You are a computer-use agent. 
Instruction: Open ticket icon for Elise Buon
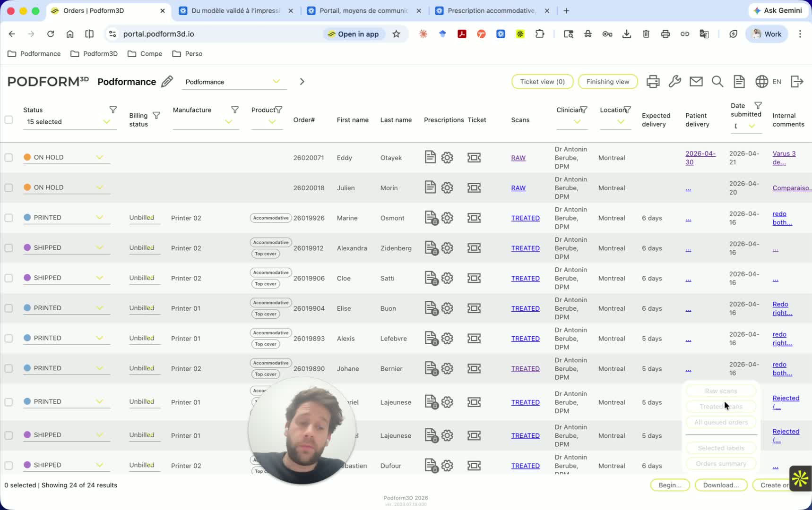474,308
